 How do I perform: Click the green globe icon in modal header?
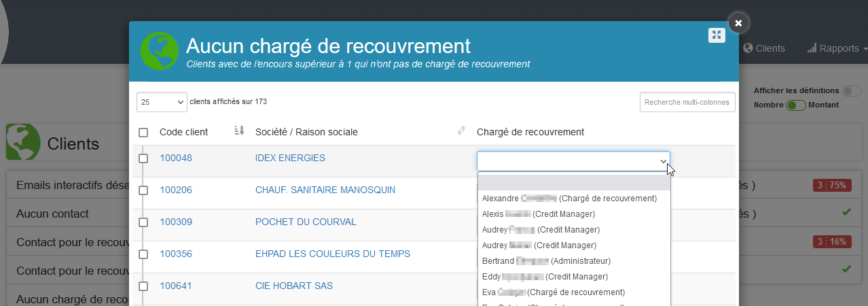[x=160, y=51]
